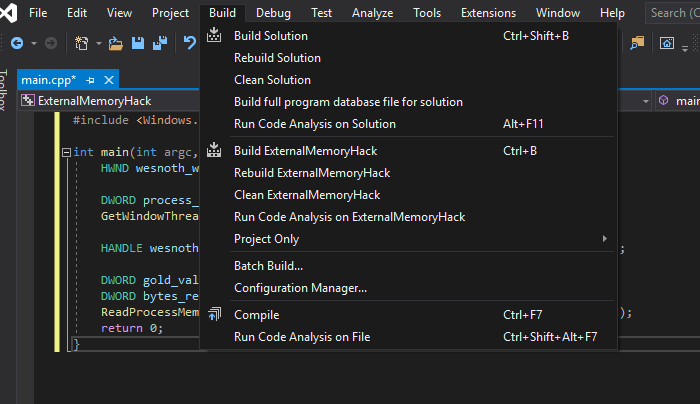700x404 pixels.
Task: Click the Save All icon
Action: pyautogui.click(x=160, y=43)
